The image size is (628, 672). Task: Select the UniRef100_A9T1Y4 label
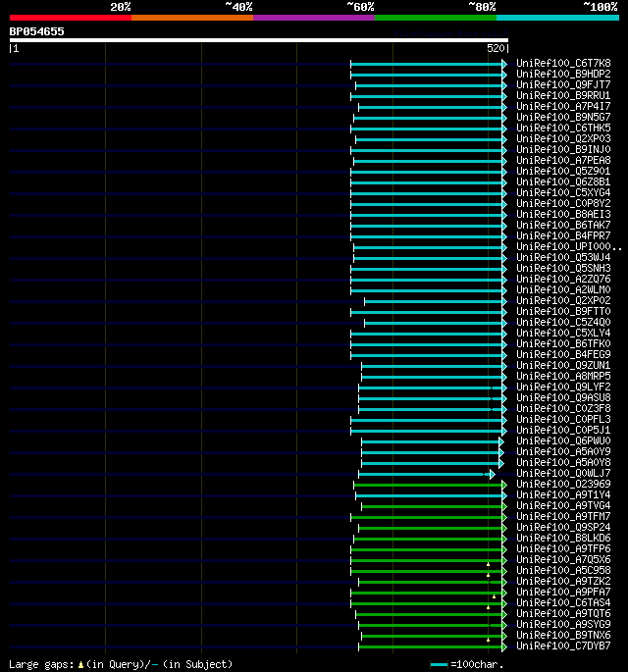coord(563,494)
